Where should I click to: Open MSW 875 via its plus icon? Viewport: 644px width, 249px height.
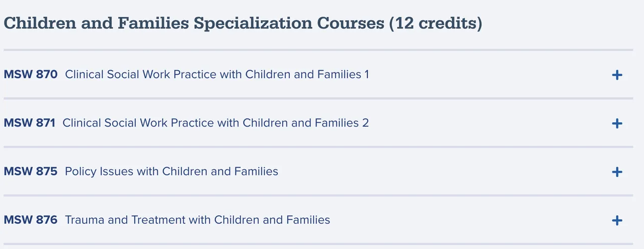coord(617,172)
